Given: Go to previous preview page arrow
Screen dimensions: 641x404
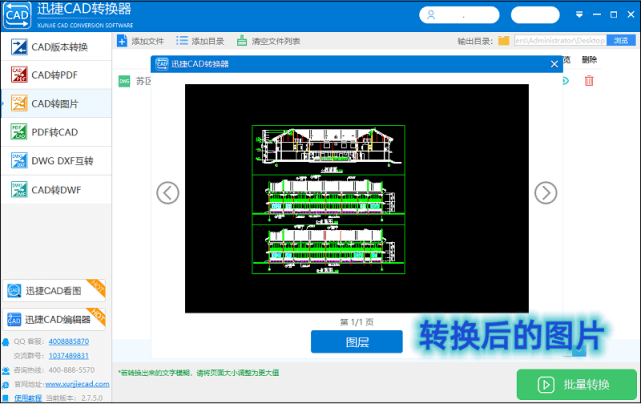Looking at the screenshot, I should pos(168,193).
